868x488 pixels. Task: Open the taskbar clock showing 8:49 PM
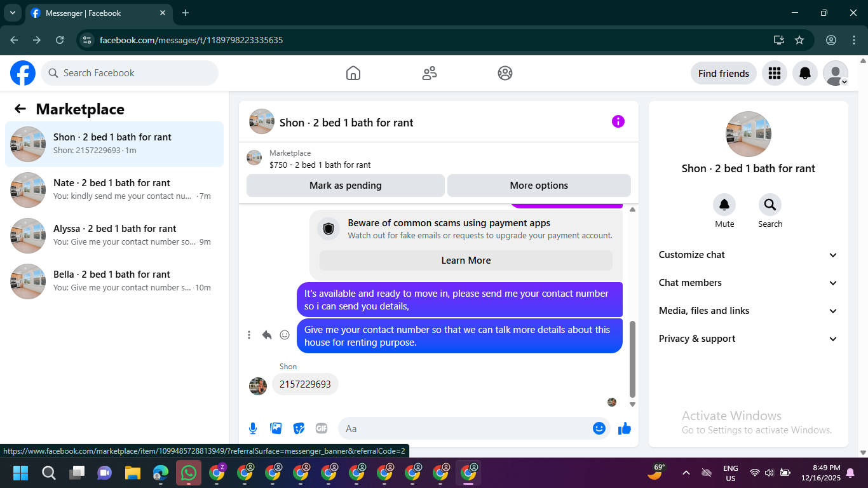pyautogui.click(x=821, y=473)
